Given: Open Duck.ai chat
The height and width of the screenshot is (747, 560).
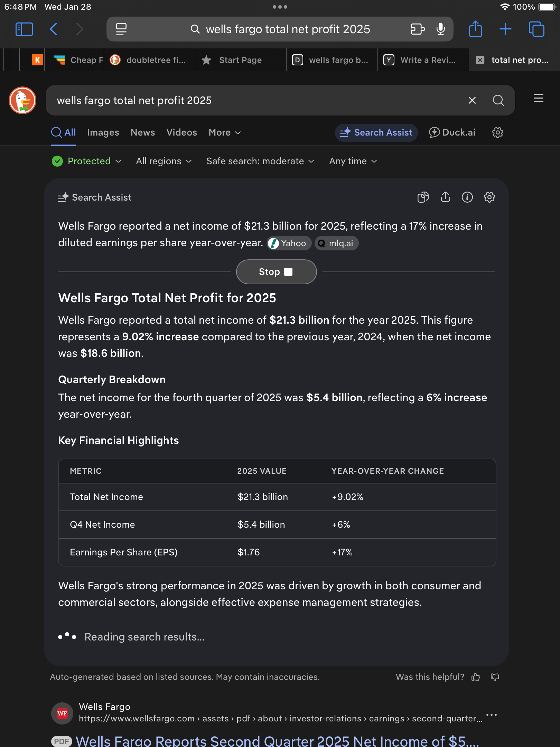Looking at the screenshot, I should click(x=452, y=132).
